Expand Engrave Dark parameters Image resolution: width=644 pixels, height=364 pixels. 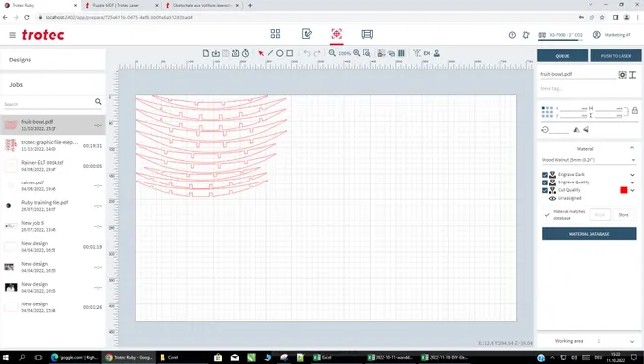coord(632,175)
